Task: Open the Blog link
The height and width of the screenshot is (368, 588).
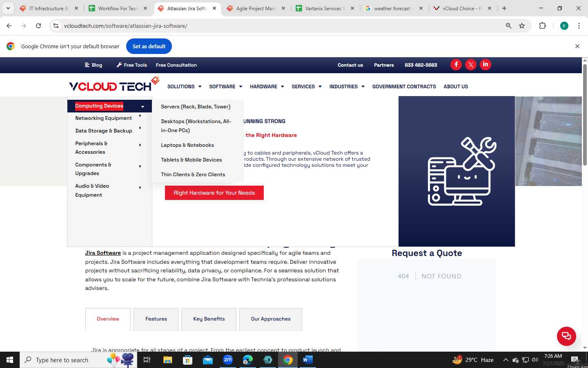Action: [94, 65]
